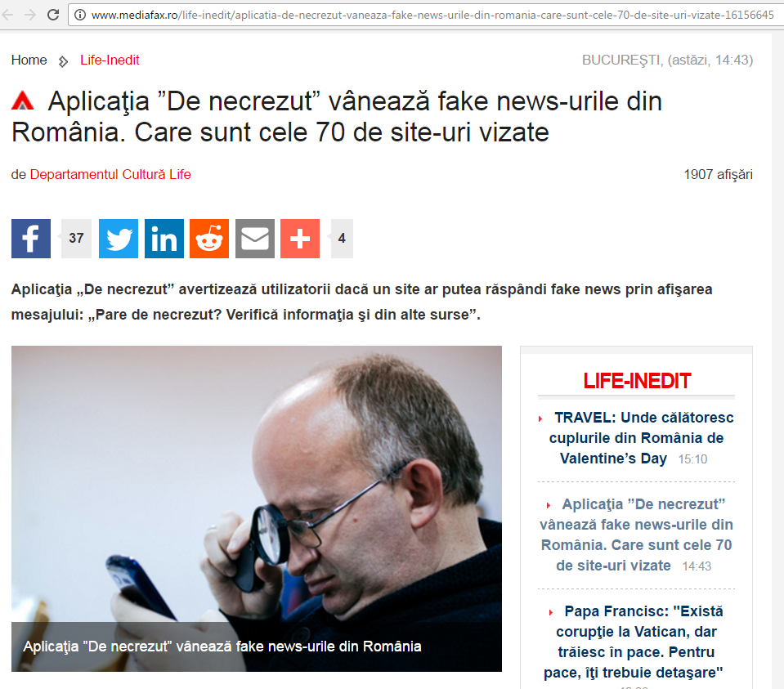
Task: Go forward with the browser arrow
Action: click(30, 15)
